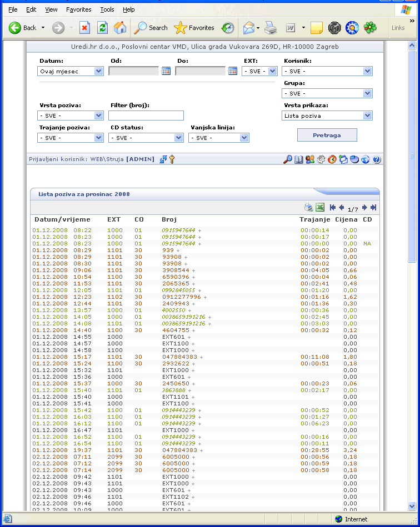Open the Back button history arrow

[x=43, y=28]
